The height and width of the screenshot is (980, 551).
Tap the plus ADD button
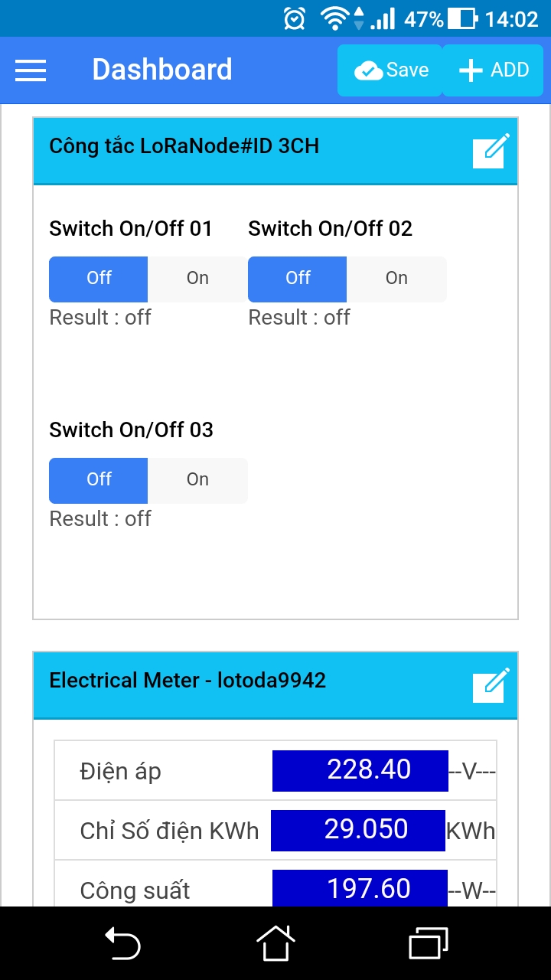click(x=494, y=70)
